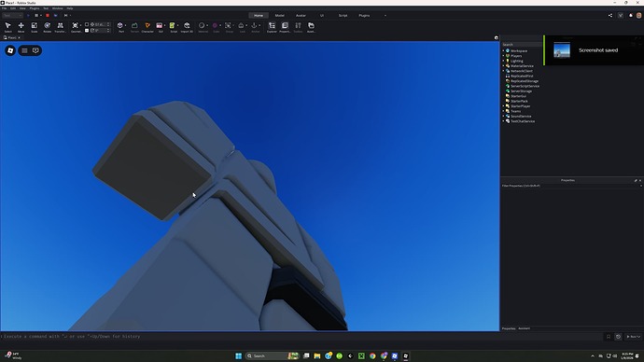
Task: Switch to Assistant tab at panel bottom
Action: [x=525, y=328]
